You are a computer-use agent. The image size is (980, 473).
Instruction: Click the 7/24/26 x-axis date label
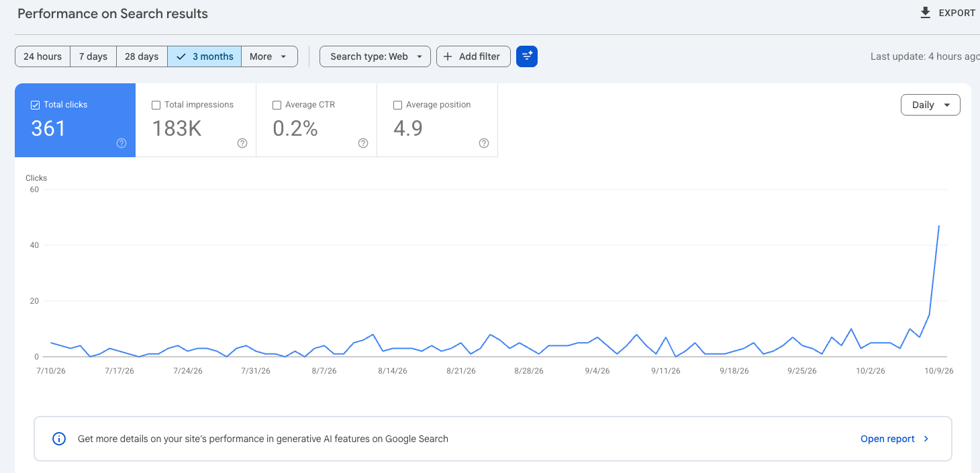(187, 371)
